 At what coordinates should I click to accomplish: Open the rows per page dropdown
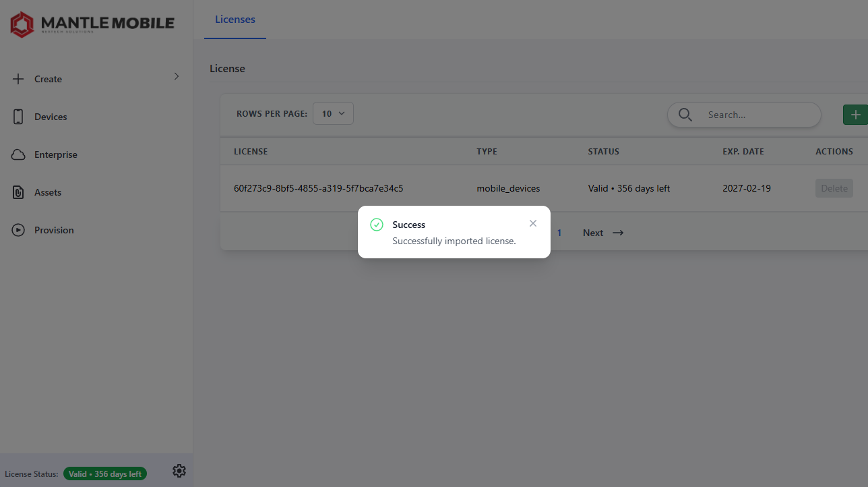pos(333,113)
